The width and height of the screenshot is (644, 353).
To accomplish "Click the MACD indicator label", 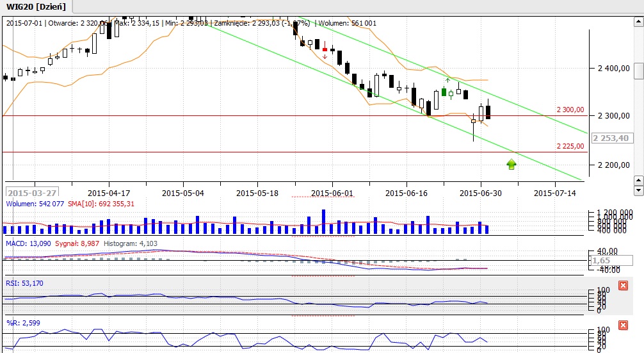I will click(x=24, y=243).
